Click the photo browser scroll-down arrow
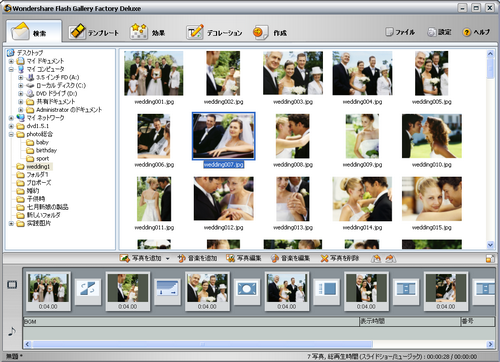This screenshot has height=362, width=500. 490,245
